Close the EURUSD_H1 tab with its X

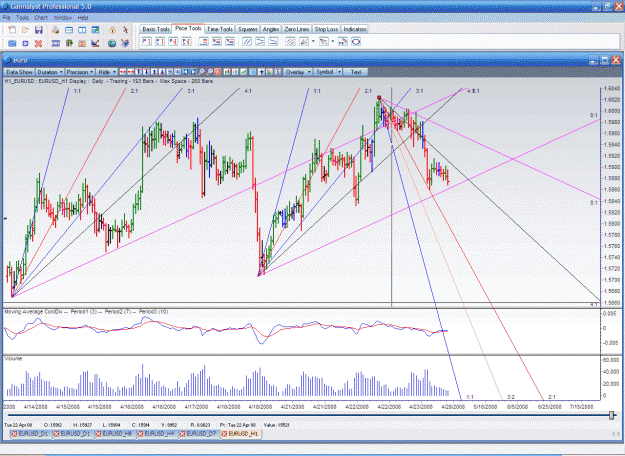(224, 434)
